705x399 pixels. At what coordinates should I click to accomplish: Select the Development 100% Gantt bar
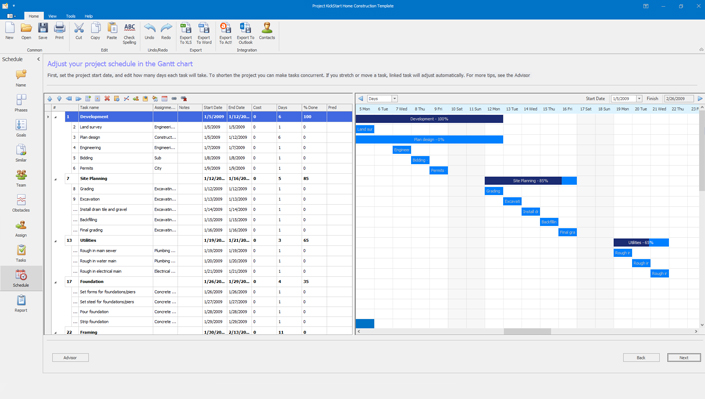click(x=429, y=119)
